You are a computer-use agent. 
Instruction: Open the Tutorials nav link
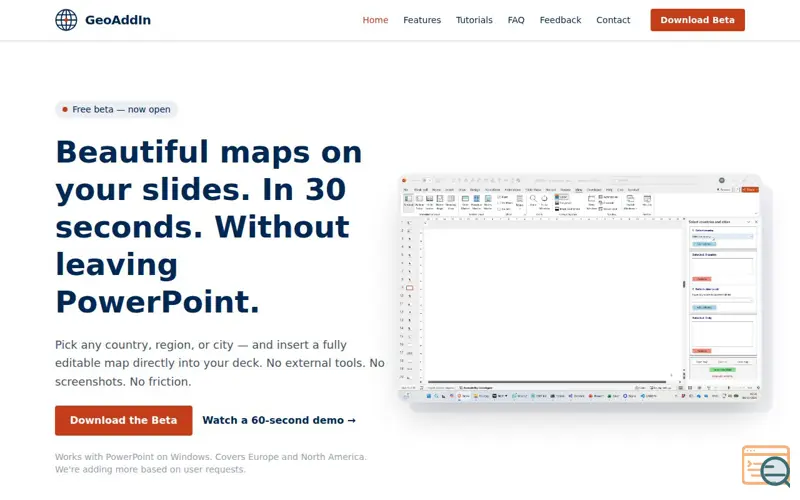click(x=474, y=20)
